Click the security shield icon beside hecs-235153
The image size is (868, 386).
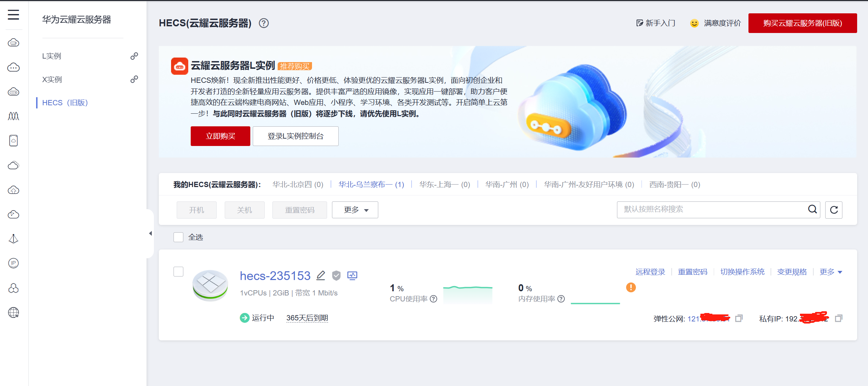(336, 276)
